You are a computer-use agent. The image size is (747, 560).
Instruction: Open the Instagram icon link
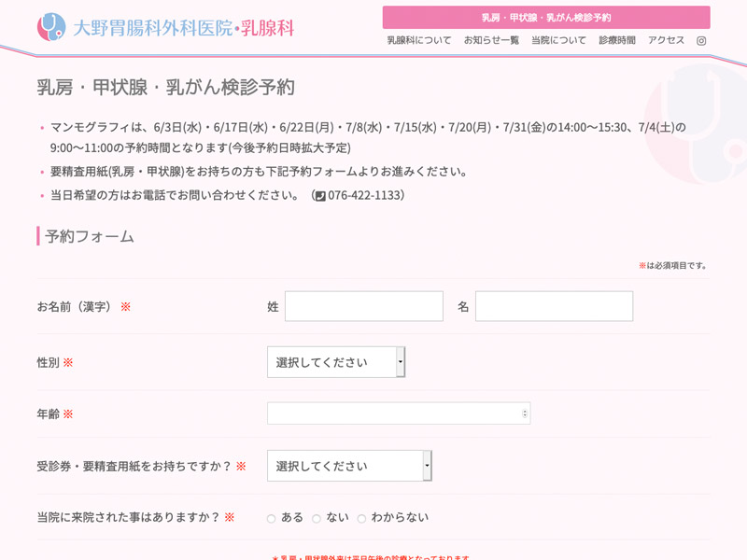701,41
